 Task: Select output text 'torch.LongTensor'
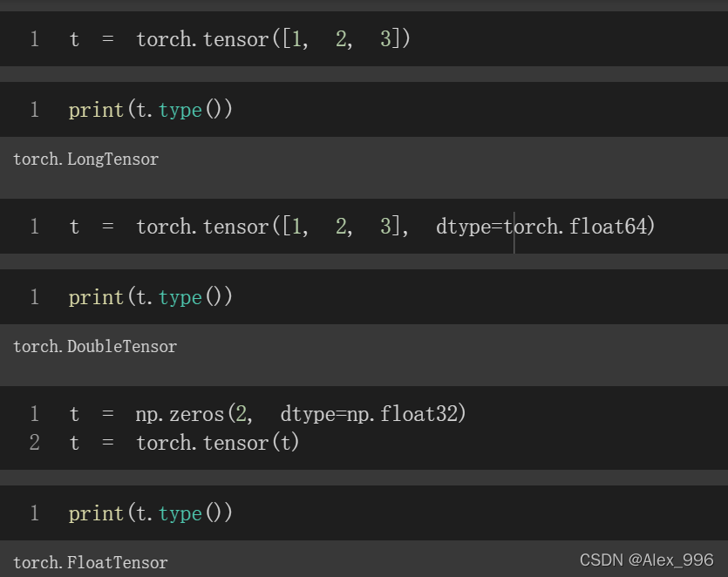[x=86, y=160]
